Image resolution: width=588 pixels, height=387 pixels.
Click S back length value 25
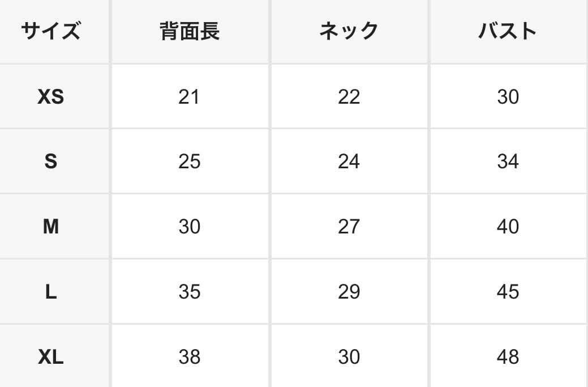pos(189,162)
